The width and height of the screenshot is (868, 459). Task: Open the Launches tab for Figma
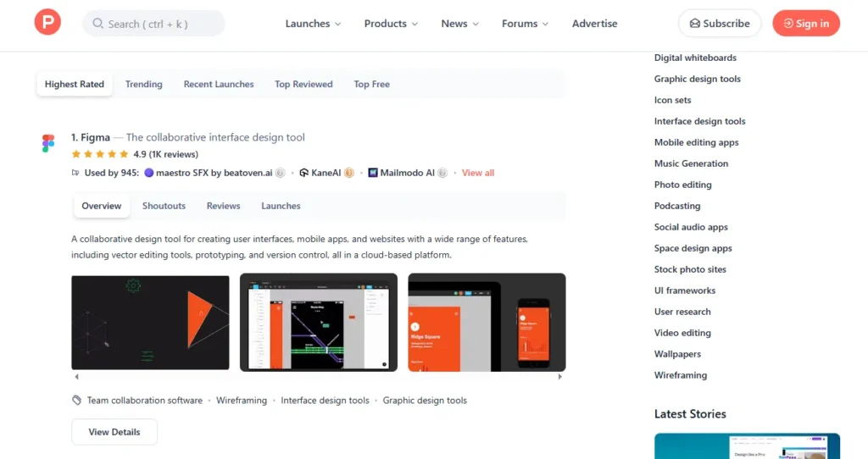[281, 206]
